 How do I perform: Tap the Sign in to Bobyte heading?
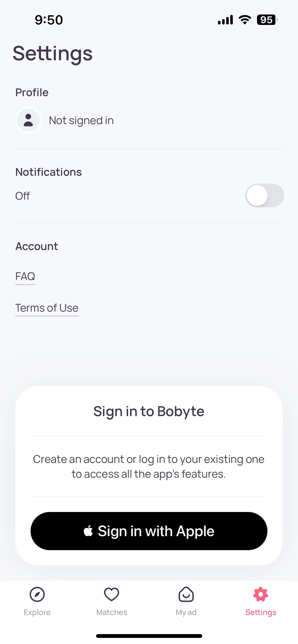coord(149,412)
